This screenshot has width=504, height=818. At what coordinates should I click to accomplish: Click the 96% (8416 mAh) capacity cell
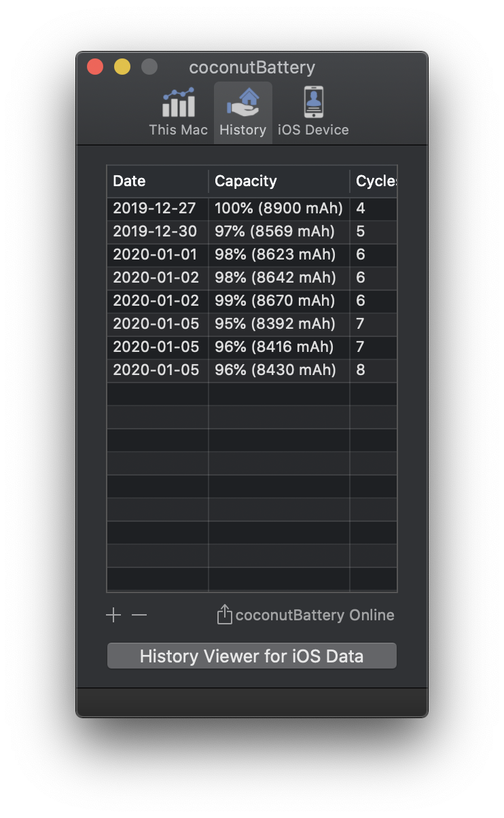(279, 347)
